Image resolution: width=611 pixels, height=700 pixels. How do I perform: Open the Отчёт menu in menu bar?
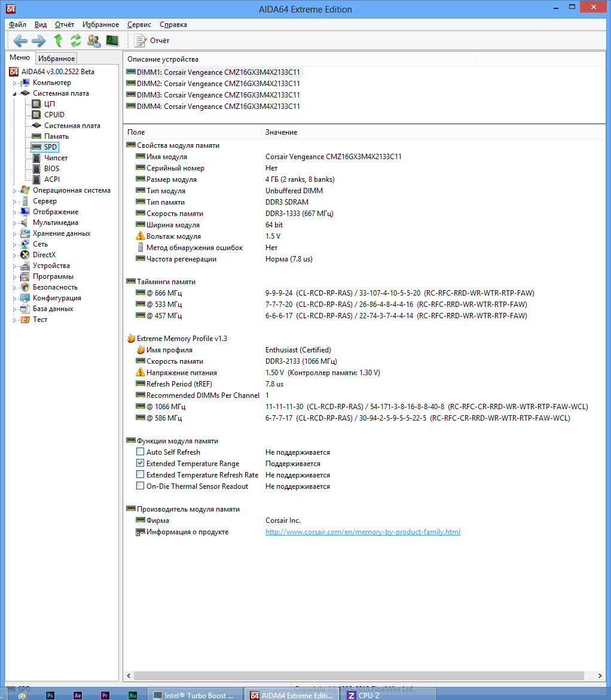(65, 25)
